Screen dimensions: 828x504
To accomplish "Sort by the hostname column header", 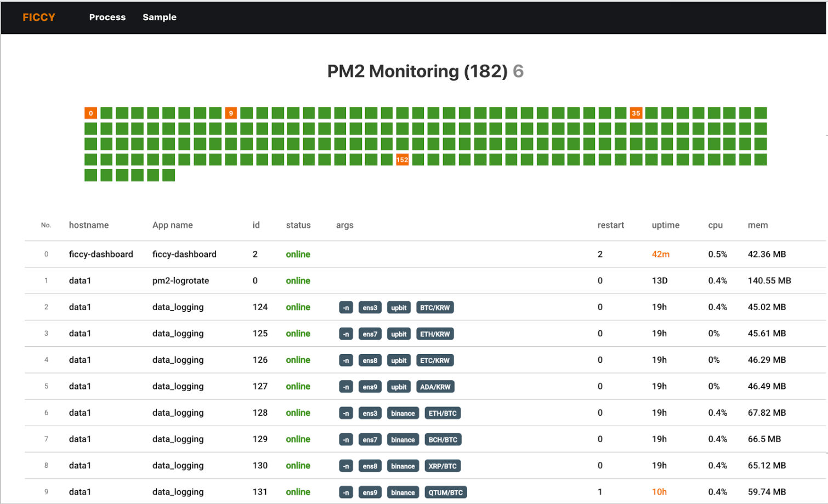I will click(89, 225).
